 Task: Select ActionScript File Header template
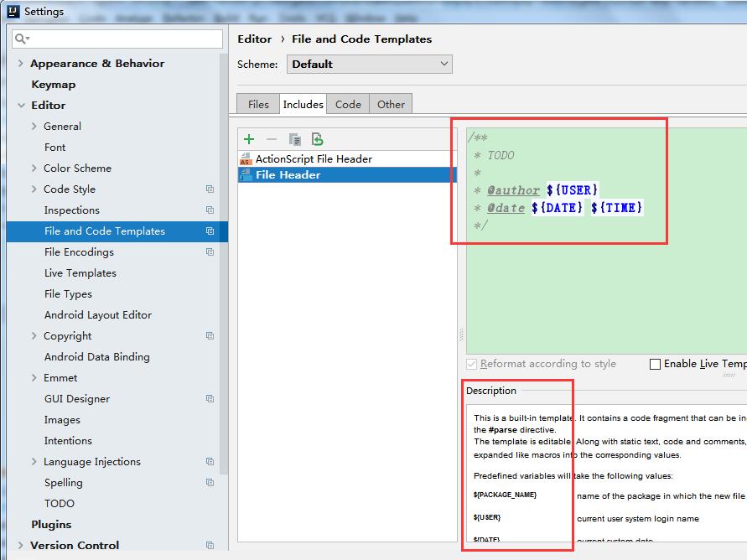(x=347, y=158)
